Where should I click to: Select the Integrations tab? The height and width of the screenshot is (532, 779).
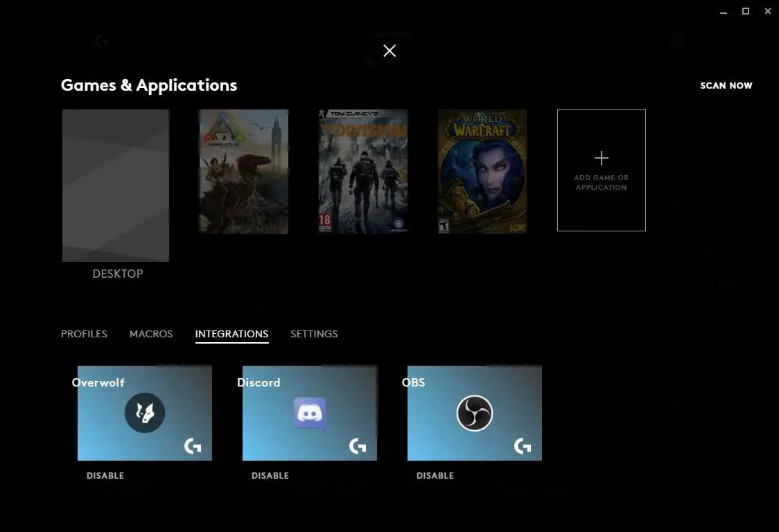[231, 334]
